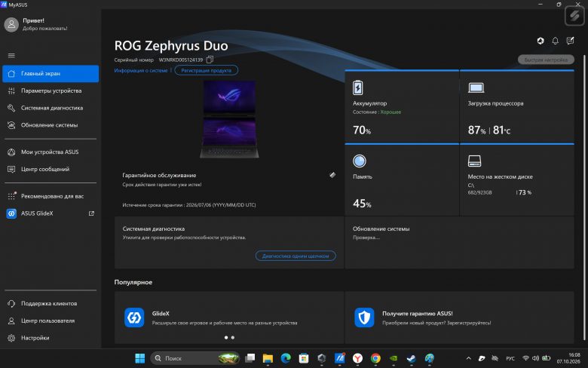Open Steam from taskbar

pyautogui.click(x=412, y=359)
